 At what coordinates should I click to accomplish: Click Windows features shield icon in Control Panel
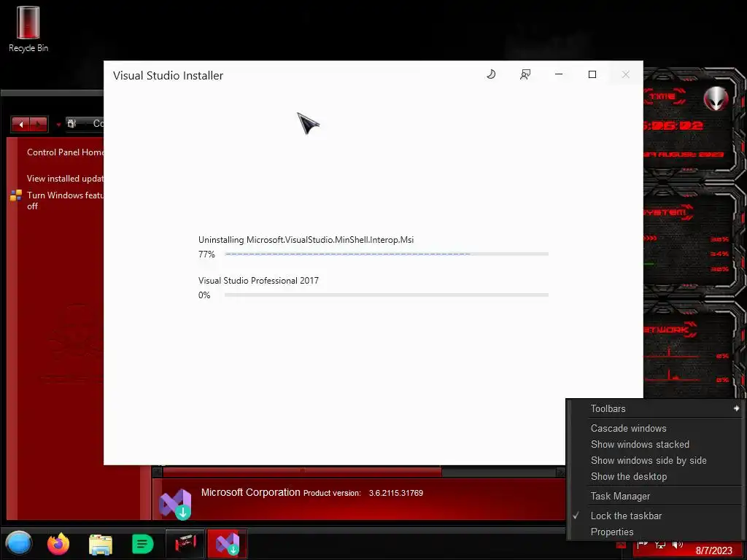pos(16,195)
